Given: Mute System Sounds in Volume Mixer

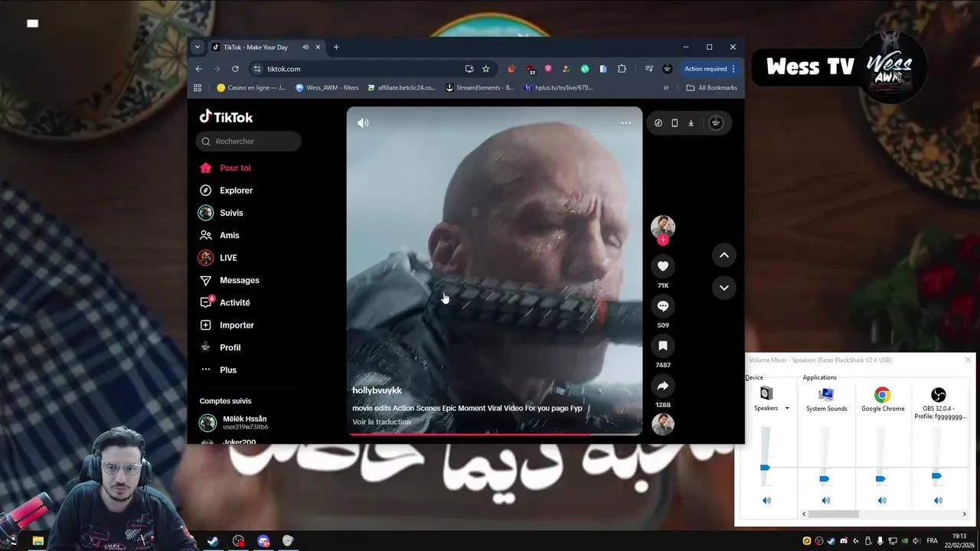Looking at the screenshot, I should (x=825, y=500).
